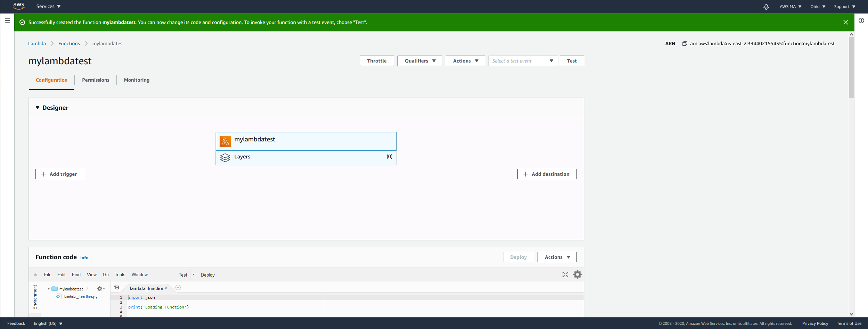The height and width of the screenshot is (329, 868).
Task: Open the File menu in code editor
Action: (x=48, y=274)
